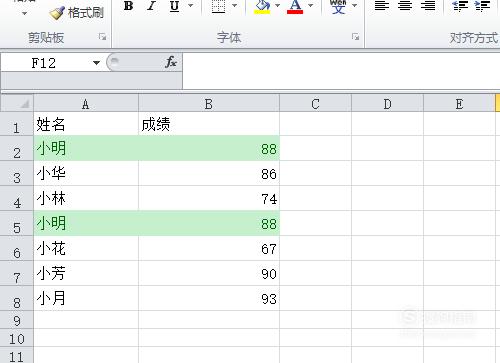Center align text icon

(x=405, y=6)
